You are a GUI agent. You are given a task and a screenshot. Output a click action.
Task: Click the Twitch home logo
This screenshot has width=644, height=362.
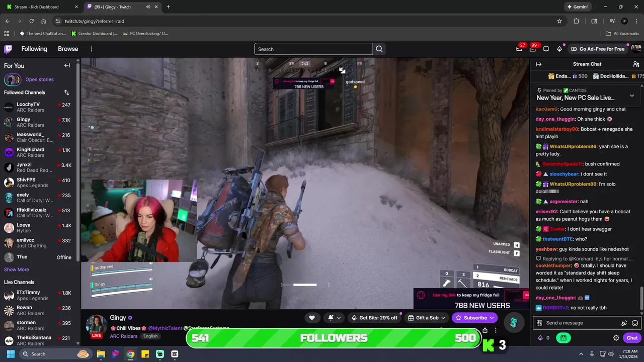tap(8, 49)
